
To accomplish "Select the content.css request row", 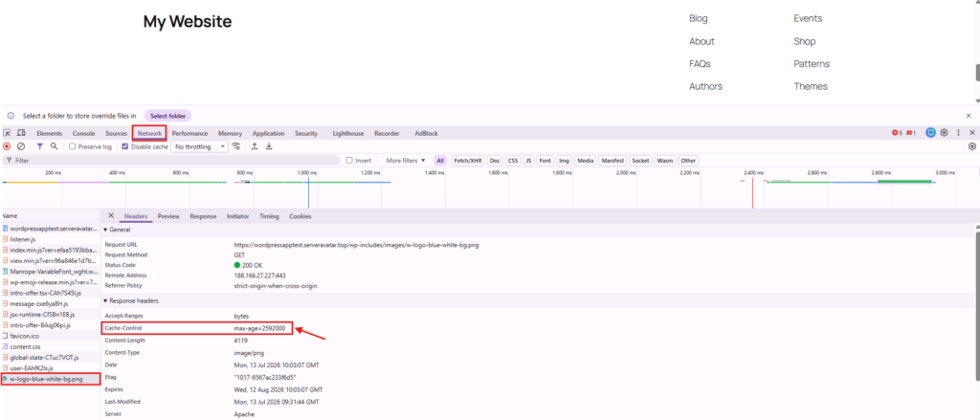I will (50, 346).
